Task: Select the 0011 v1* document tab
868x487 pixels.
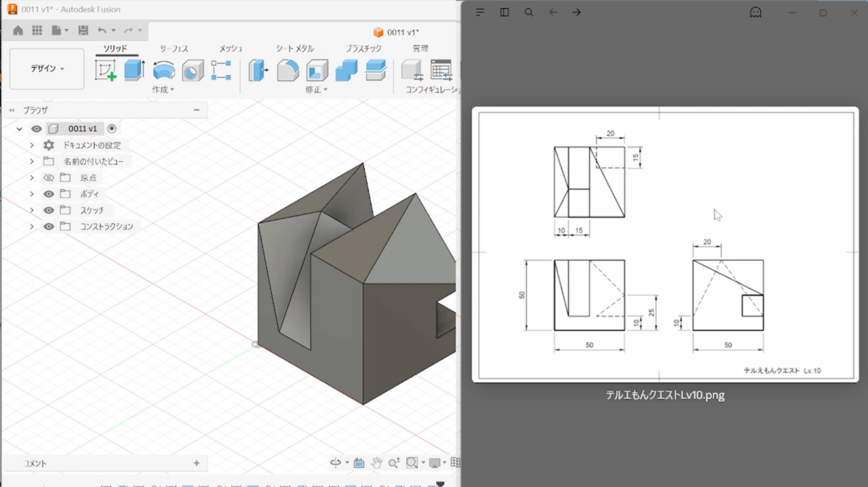Action: (397, 32)
